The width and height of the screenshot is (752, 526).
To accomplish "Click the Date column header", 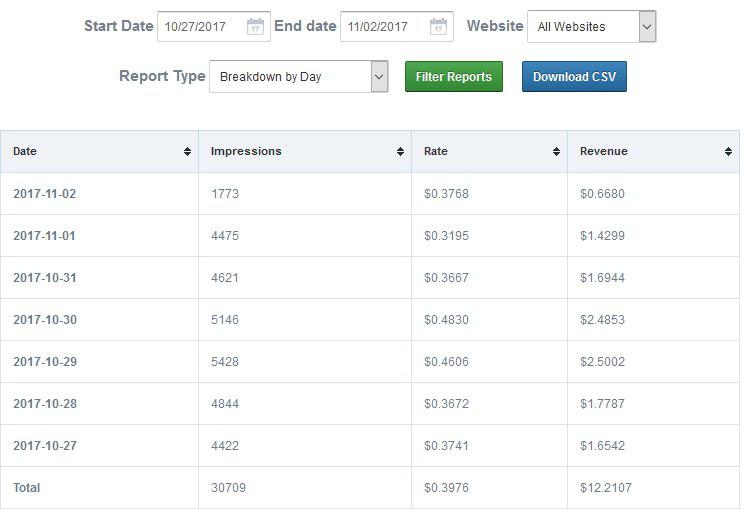I will (26, 152).
